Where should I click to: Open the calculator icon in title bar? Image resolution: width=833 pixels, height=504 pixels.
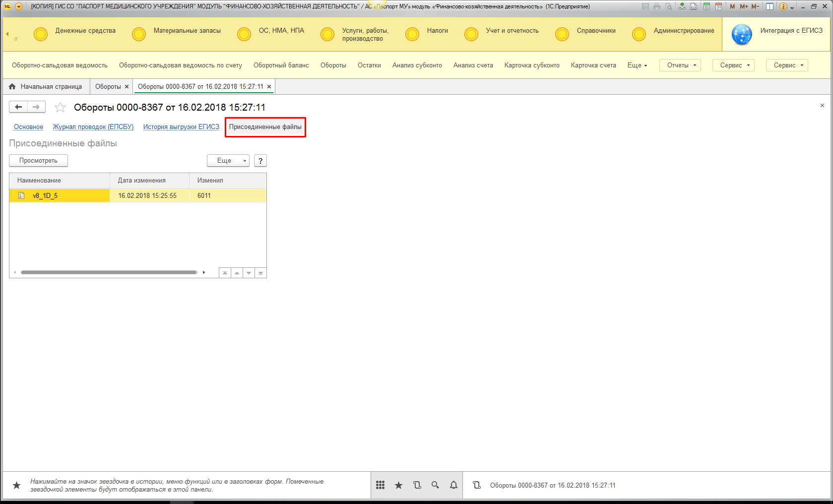point(706,6)
